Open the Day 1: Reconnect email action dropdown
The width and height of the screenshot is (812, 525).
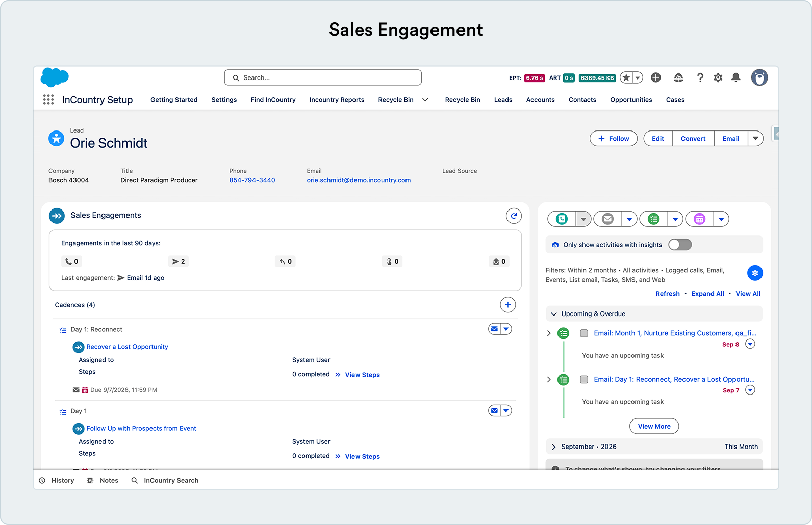click(506, 329)
